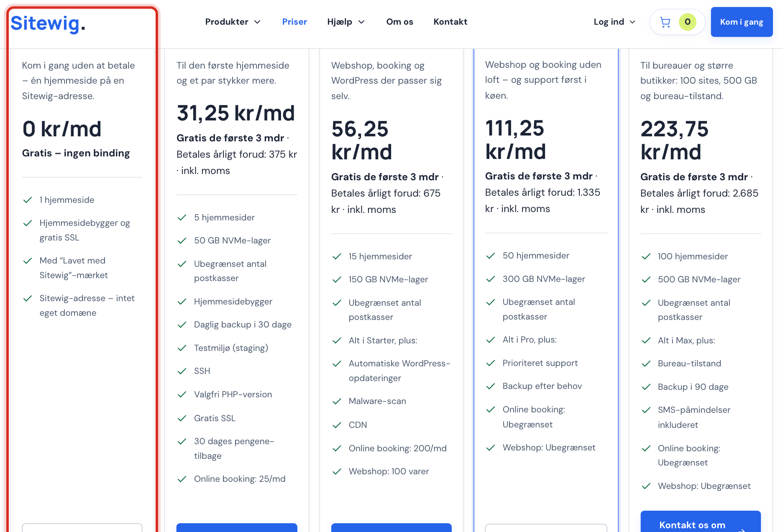The width and height of the screenshot is (783, 532).
Task: Click checkmark beside Bureau-tilstand
Action: (646, 363)
